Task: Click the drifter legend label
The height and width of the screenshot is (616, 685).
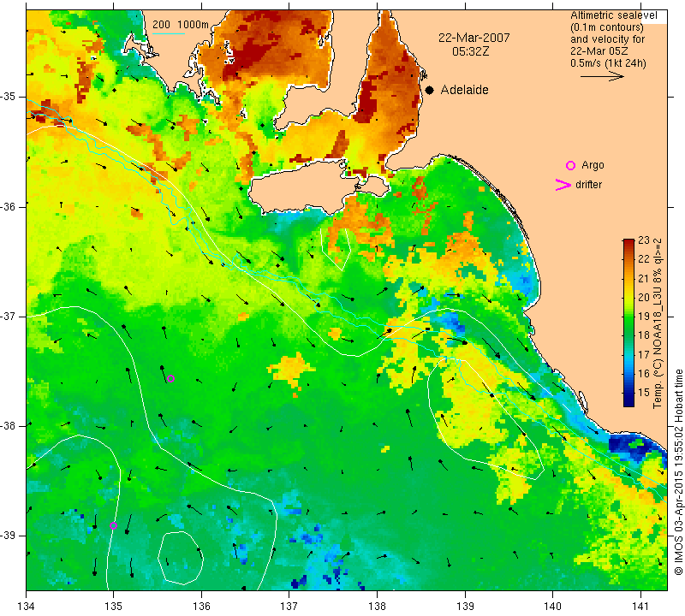Action: pyautogui.click(x=588, y=185)
